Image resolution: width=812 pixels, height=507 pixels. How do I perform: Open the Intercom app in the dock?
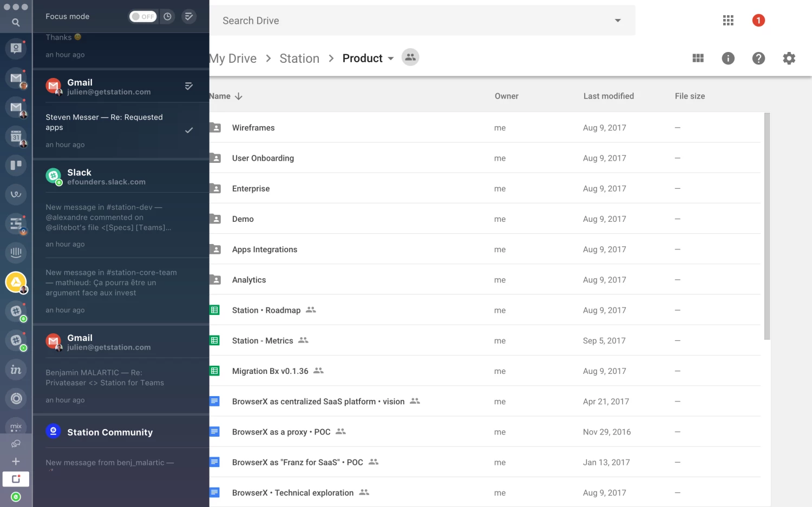pos(16,252)
